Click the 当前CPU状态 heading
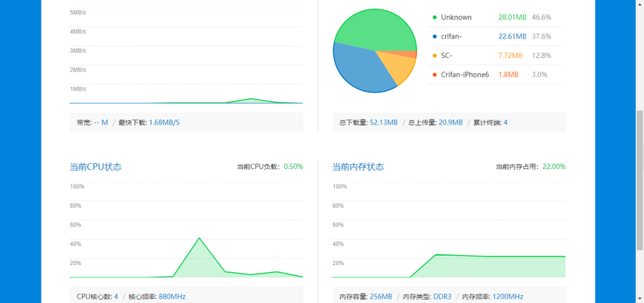The image size is (644, 303). tap(95, 167)
